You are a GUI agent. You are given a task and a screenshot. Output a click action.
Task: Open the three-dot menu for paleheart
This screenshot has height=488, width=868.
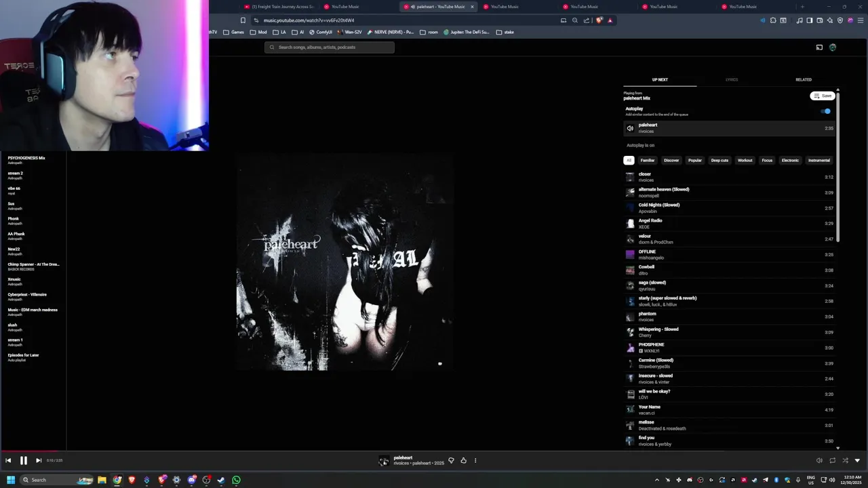pos(475,460)
